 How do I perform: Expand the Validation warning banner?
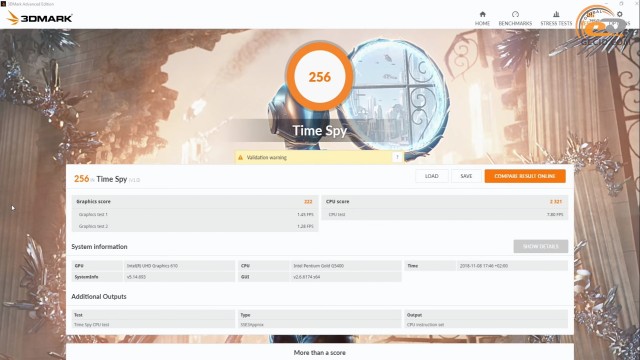319,158
